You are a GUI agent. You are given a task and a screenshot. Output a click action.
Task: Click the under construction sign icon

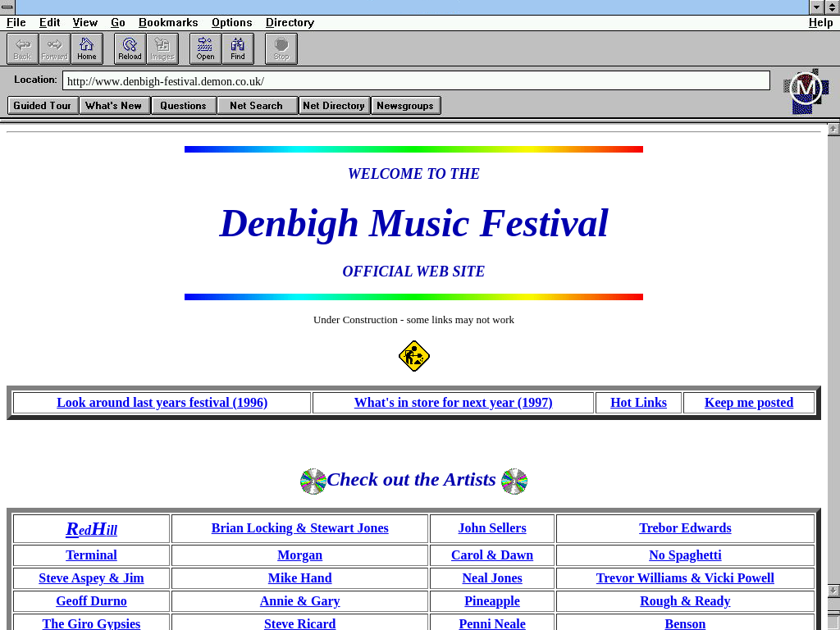pyautogui.click(x=414, y=356)
